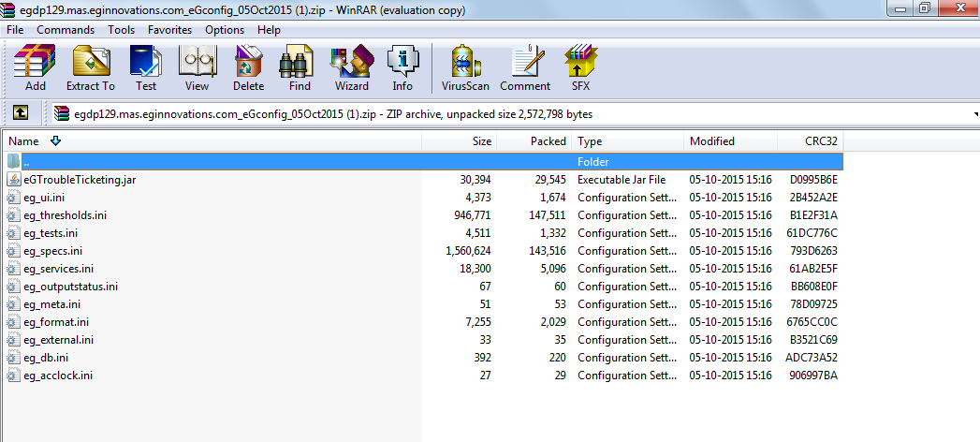Open the Comment icon
The width and height of the screenshot is (980, 442).
[529, 61]
